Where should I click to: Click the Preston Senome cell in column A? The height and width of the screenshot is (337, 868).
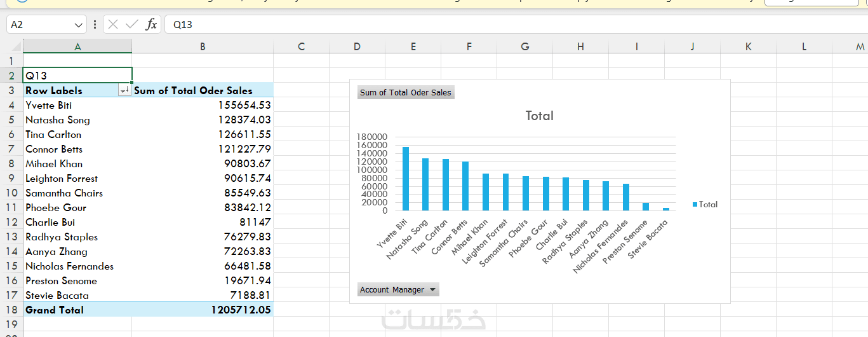click(x=77, y=280)
